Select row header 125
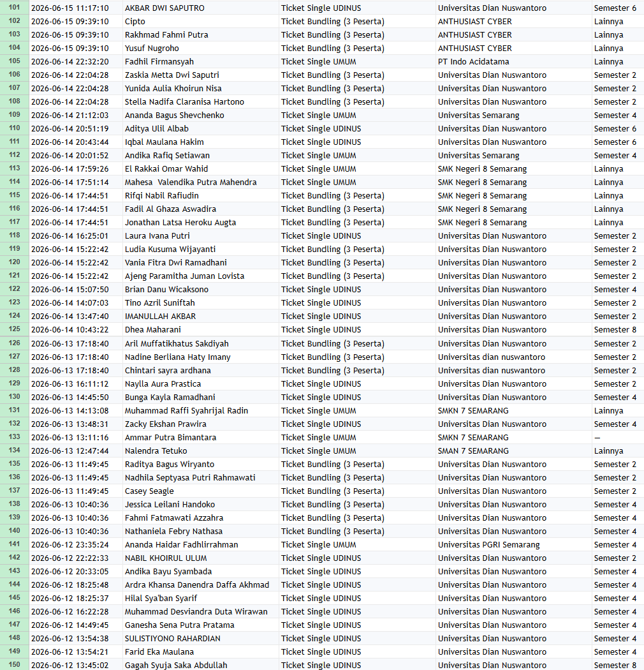 coord(15,329)
